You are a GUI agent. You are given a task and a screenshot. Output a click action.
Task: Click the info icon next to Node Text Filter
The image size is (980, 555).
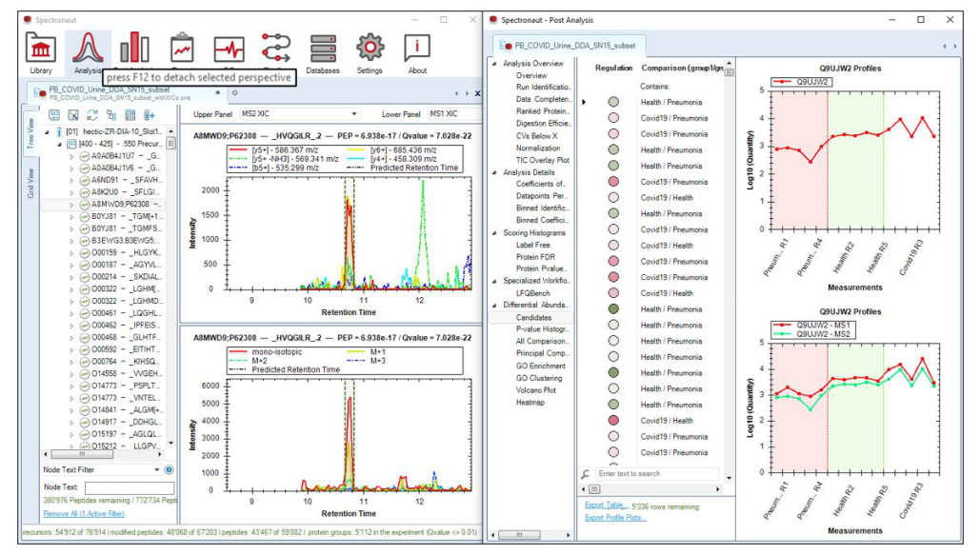pos(169,469)
